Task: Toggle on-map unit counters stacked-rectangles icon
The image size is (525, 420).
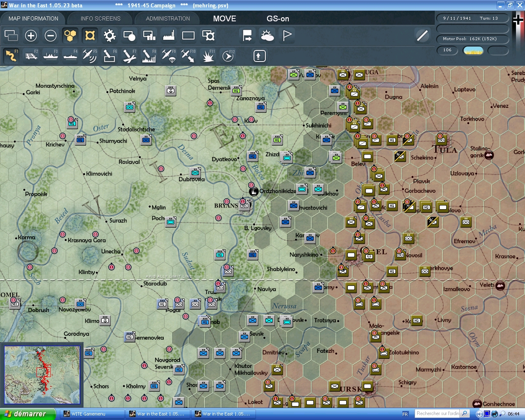Action: (11, 36)
